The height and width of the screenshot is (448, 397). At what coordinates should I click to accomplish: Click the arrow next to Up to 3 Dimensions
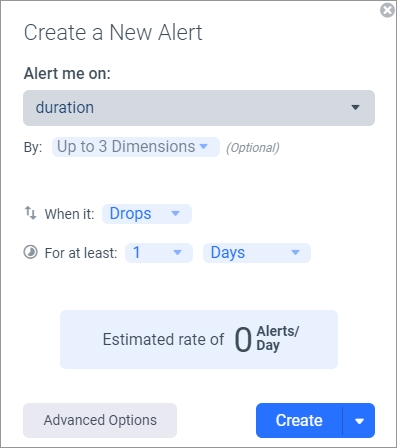pos(203,146)
